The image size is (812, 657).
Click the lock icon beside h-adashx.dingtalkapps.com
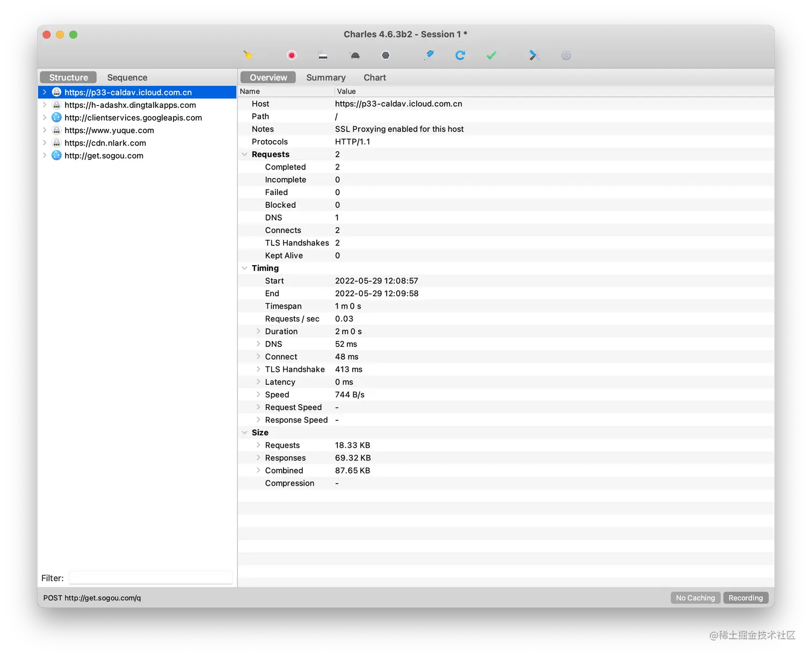click(56, 105)
